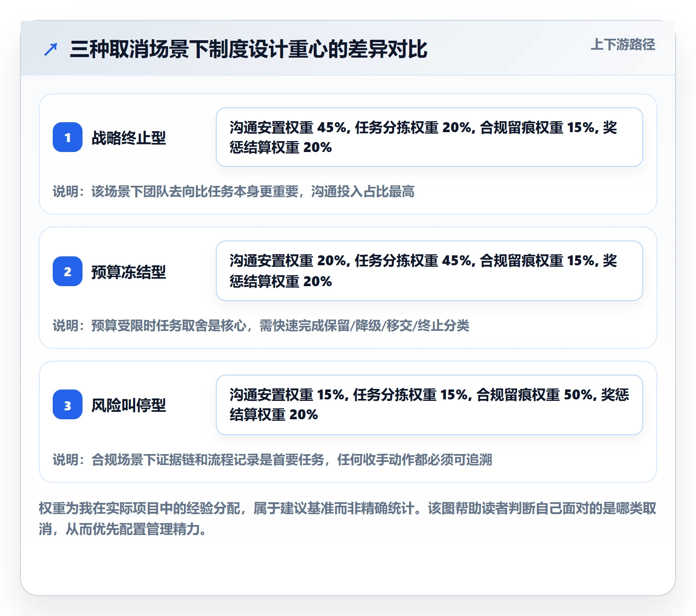Viewport: 696px width, 616px height.
Task: Select the 风险叫停型 scenario label
Action: point(129,405)
